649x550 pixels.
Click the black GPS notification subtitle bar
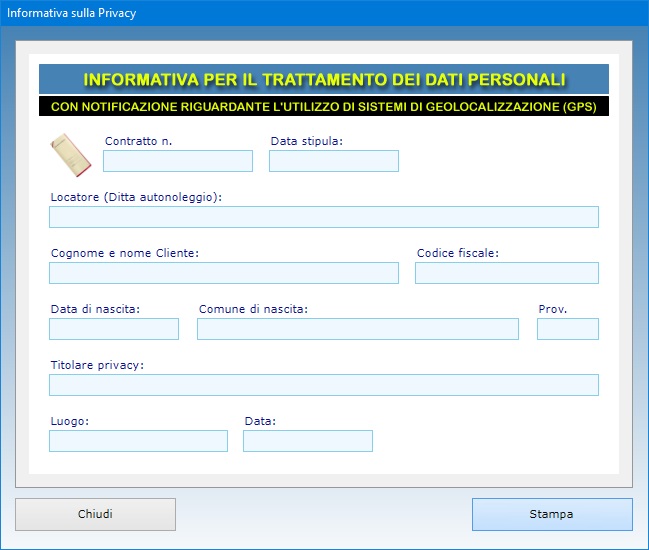(323, 106)
